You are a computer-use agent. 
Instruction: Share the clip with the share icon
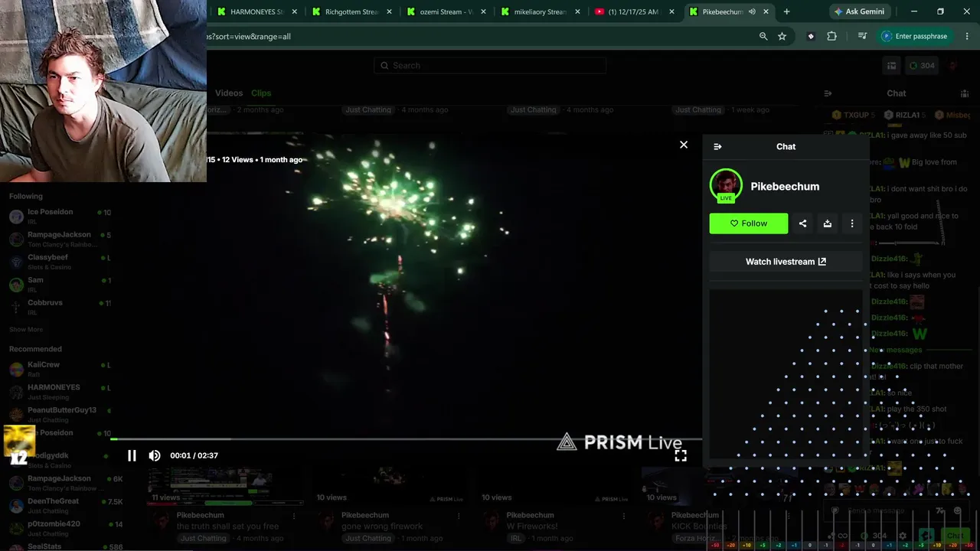802,223
